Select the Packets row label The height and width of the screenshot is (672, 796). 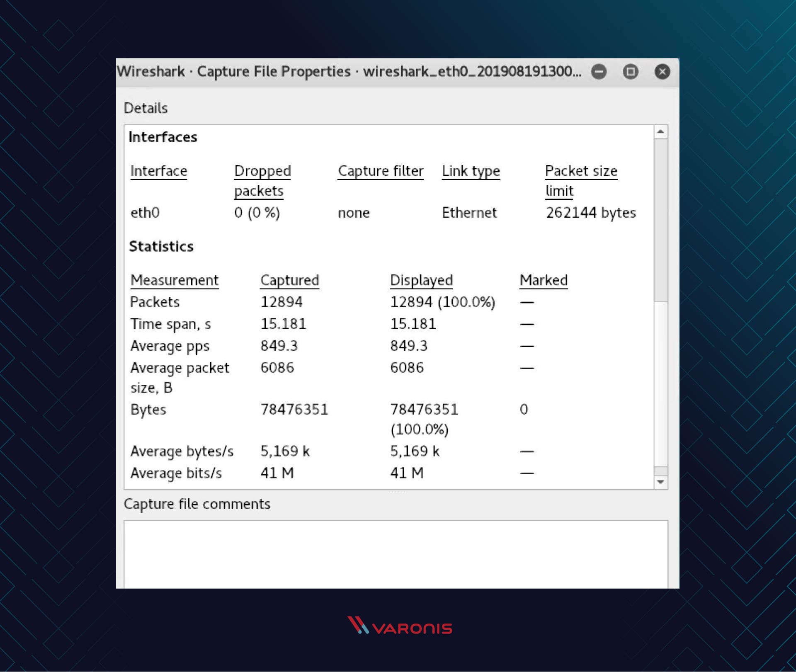(x=155, y=302)
